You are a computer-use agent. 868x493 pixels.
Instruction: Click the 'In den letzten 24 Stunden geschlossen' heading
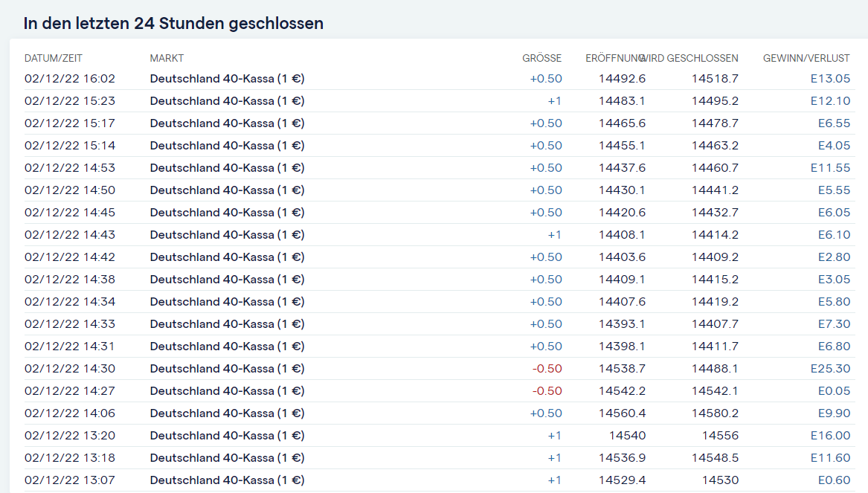click(173, 23)
